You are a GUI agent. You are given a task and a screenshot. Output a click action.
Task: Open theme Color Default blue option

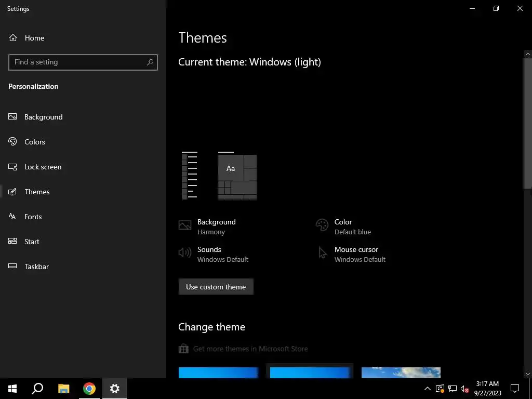pos(343,227)
